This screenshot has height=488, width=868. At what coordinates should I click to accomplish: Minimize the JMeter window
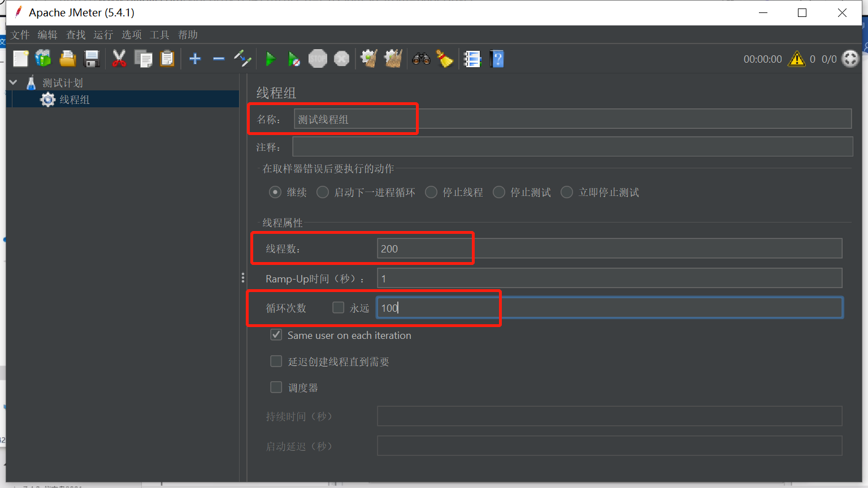[763, 12]
